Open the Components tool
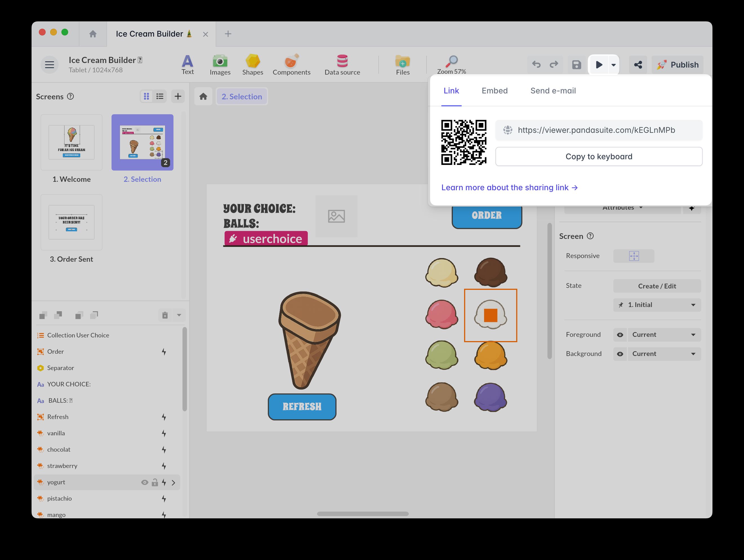 pos(291,64)
